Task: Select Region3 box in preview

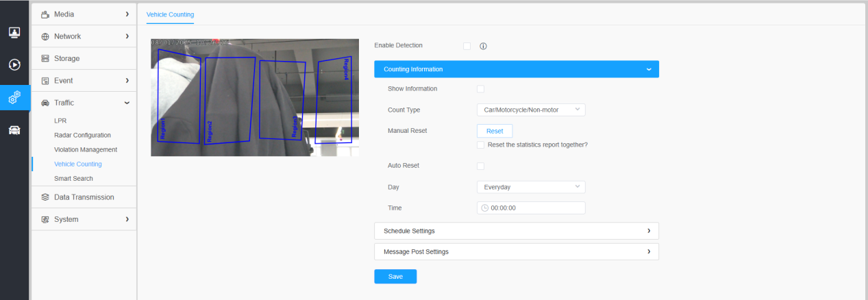Action: 282,100
